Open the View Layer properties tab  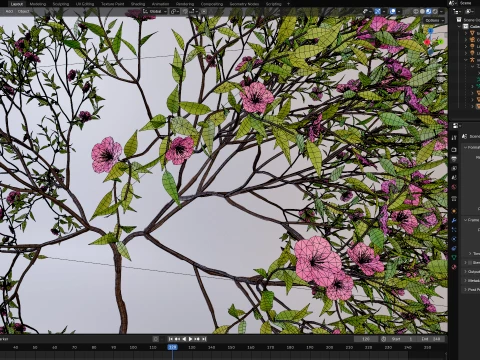[454, 169]
